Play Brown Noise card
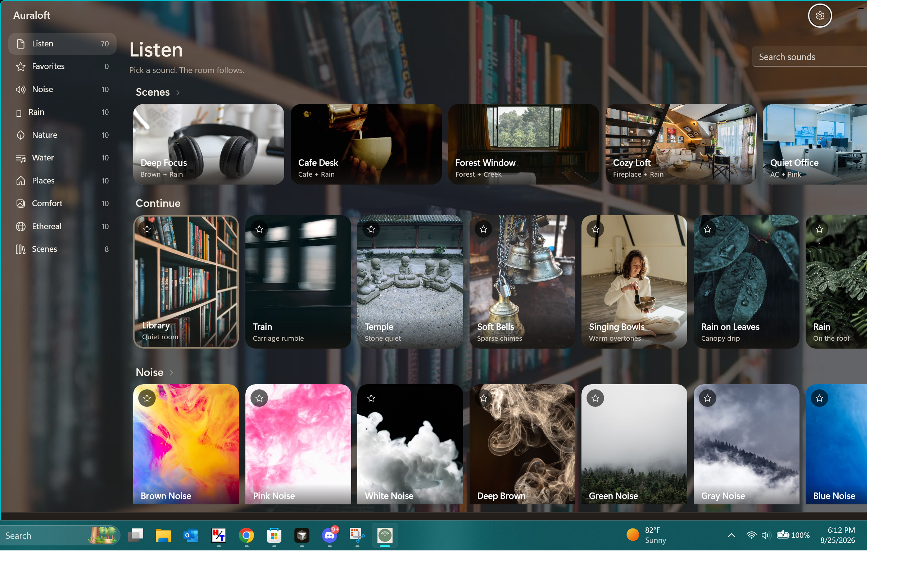This screenshot has width=924, height=563. point(186,444)
